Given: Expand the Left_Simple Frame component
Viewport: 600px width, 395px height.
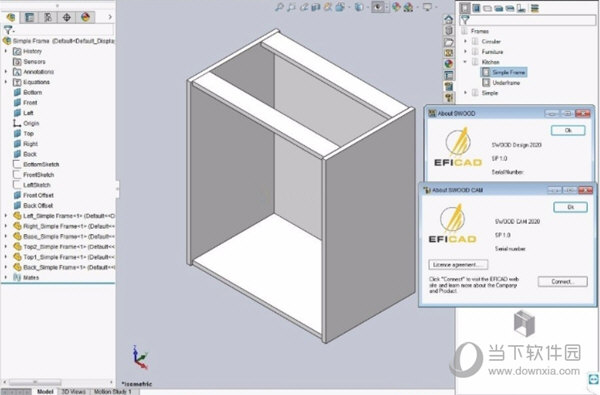Looking at the screenshot, I should pos(6,216).
